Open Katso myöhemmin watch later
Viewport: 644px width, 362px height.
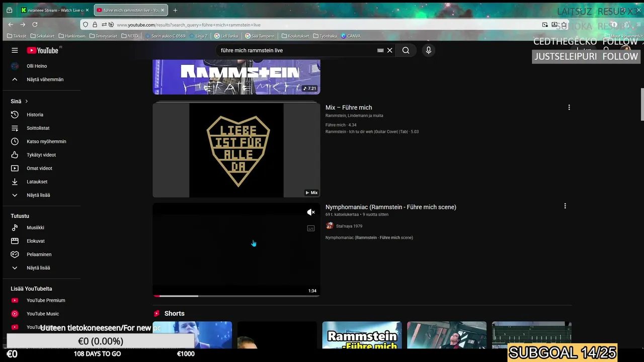(x=41, y=141)
